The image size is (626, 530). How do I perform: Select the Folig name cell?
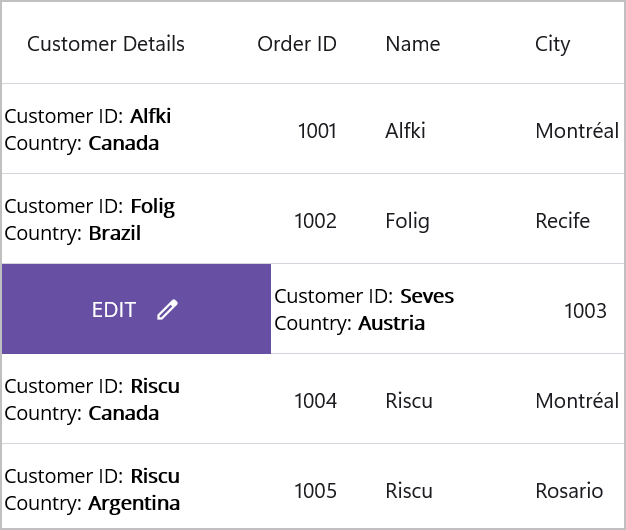pyautogui.click(x=407, y=221)
